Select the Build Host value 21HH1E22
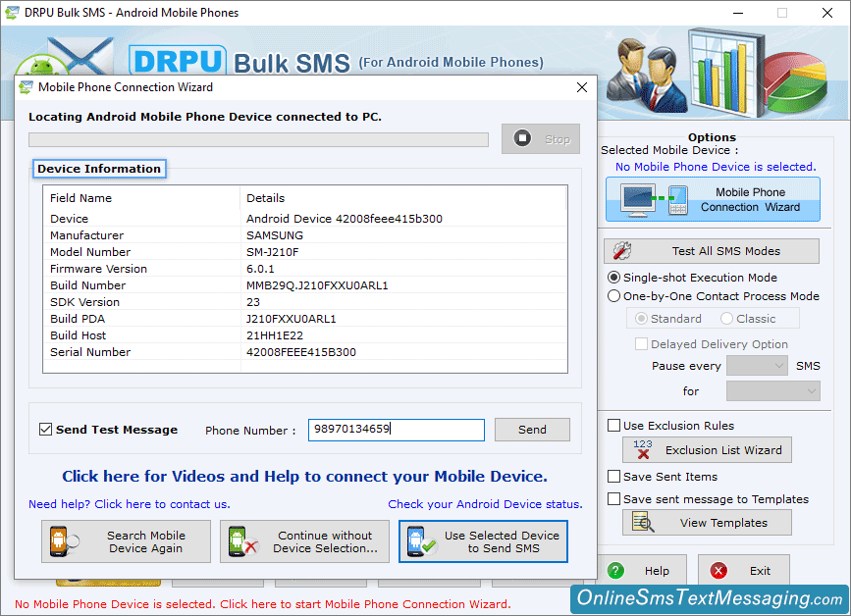Screen dimensions: 851x616 coord(275,335)
